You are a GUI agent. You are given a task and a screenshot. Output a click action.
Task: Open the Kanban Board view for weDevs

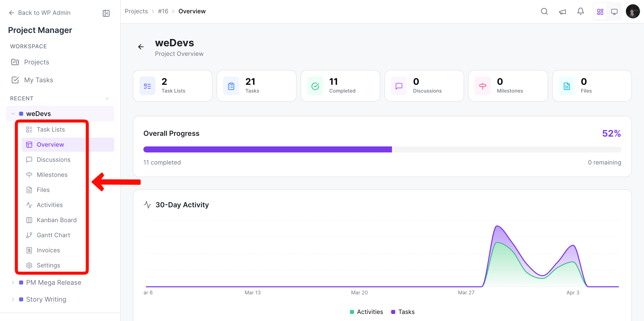tap(57, 220)
